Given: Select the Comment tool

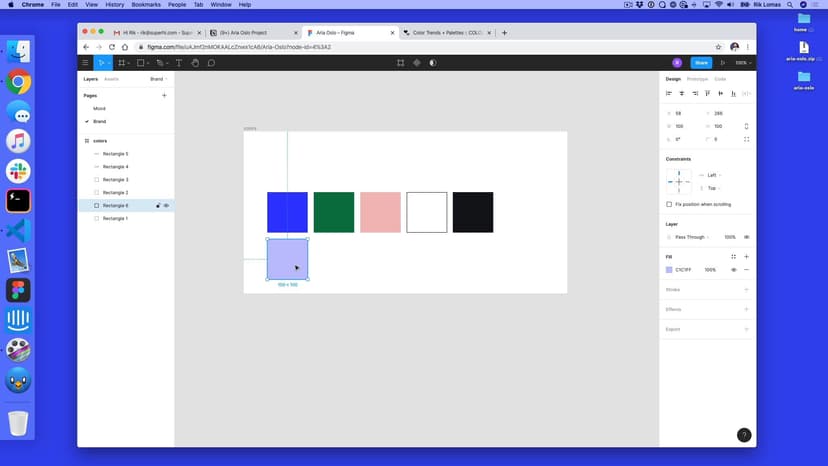Looking at the screenshot, I should click(211, 63).
